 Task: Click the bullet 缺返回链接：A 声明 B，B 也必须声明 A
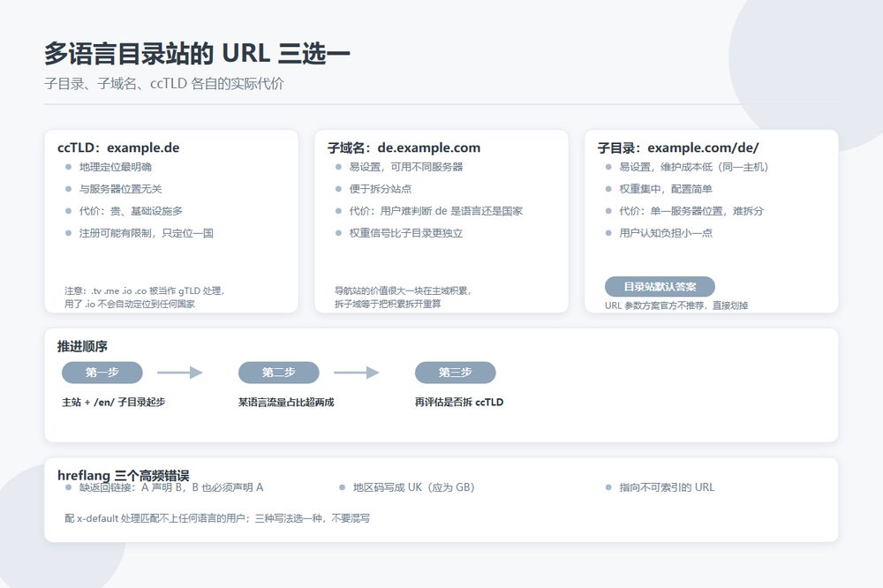(x=171, y=487)
